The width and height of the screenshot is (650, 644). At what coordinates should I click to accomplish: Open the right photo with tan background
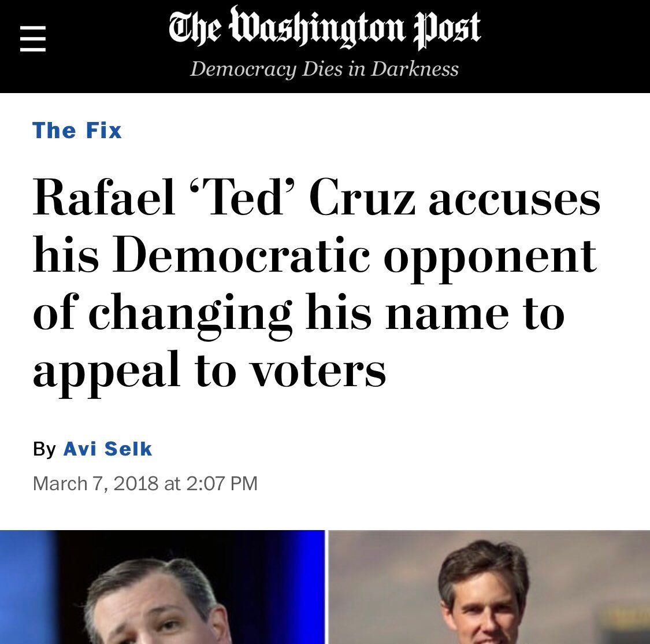click(489, 587)
